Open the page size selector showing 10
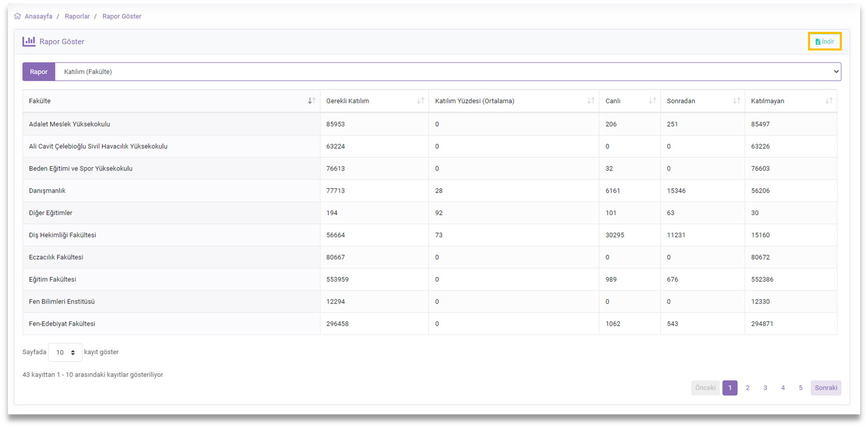 point(65,352)
